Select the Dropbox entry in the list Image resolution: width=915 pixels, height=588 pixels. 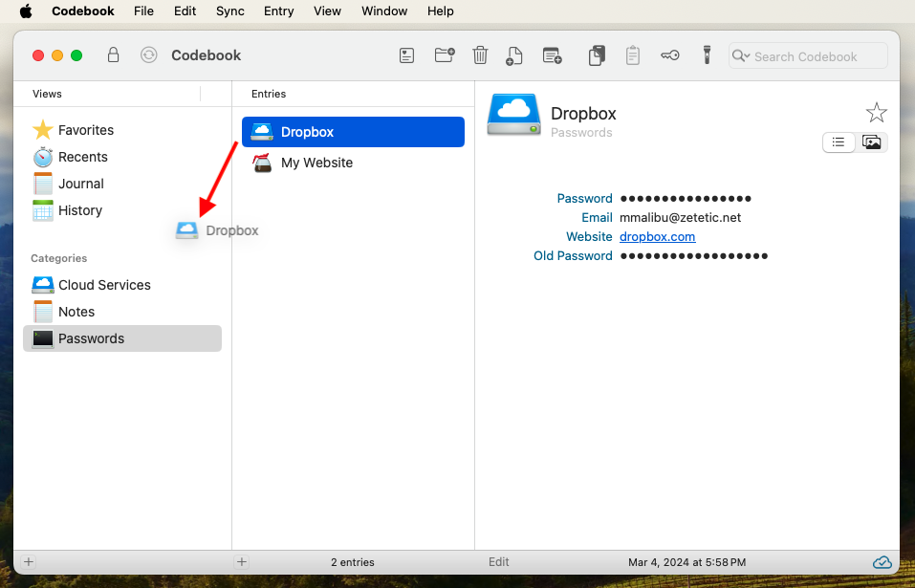(x=353, y=132)
